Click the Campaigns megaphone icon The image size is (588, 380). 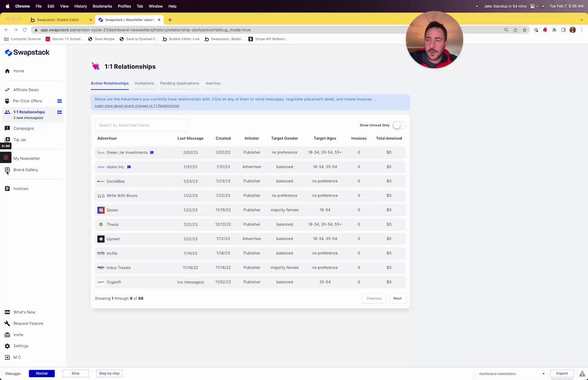coord(7,129)
